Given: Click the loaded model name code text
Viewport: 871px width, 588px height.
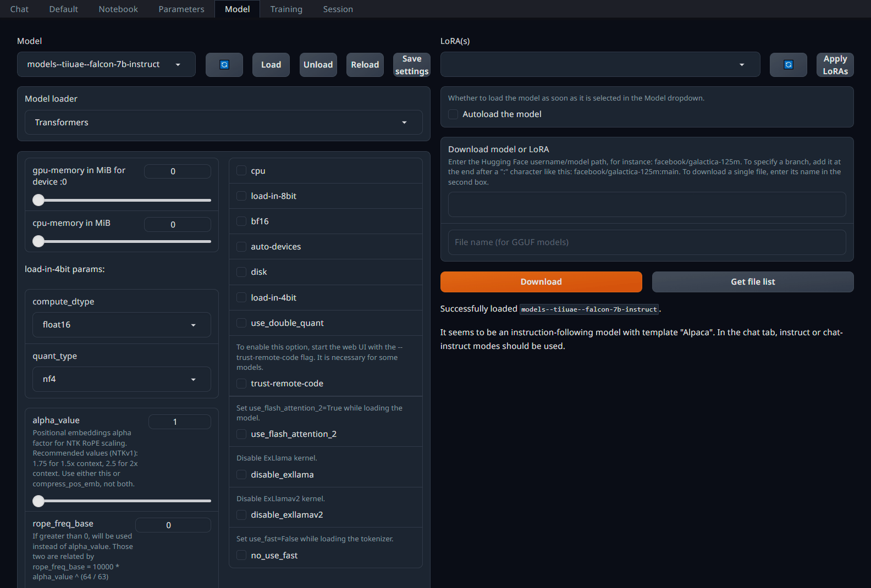Looking at the screenshot, I should pyautogui.click(x=589, y=309).
